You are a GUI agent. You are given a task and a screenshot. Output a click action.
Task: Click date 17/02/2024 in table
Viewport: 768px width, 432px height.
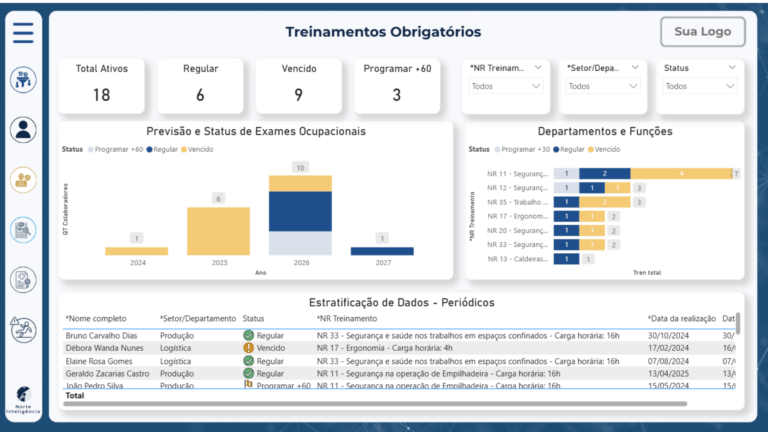668,348
